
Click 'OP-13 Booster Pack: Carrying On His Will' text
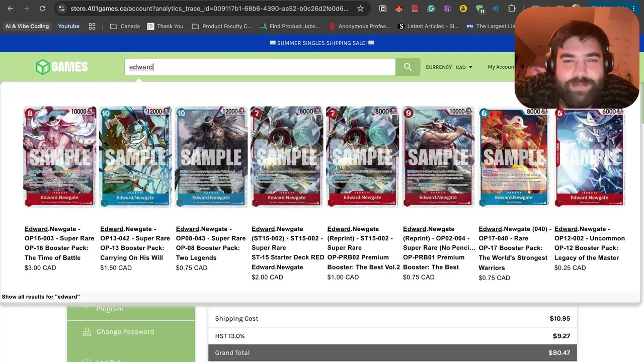pyautogui.click(x=132, y=253)
